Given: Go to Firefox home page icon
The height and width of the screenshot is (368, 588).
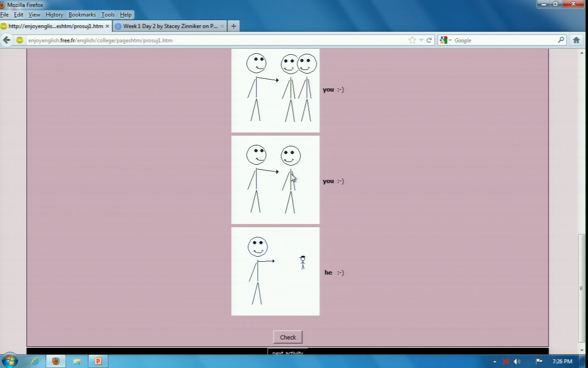Looking at the screenshot, I should click(576, 40).
